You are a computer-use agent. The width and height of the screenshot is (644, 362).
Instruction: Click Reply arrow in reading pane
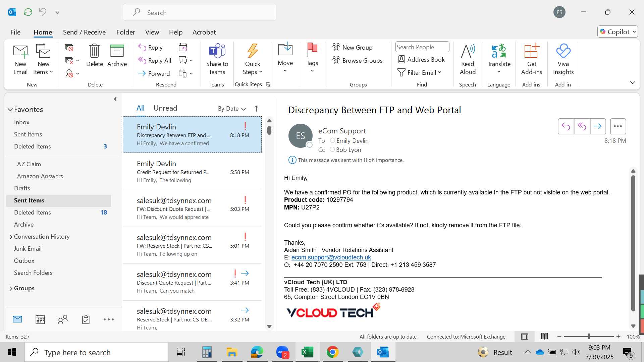[566, 126]
